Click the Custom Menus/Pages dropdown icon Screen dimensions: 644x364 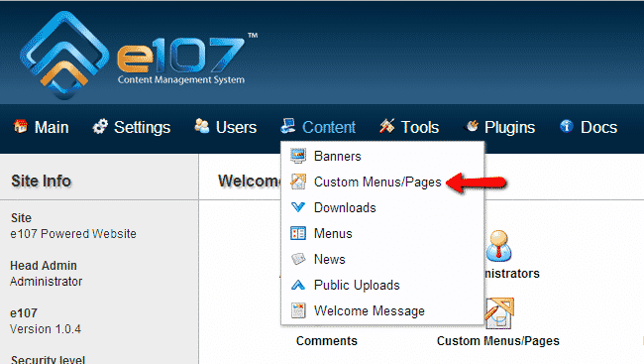[298, 182]
